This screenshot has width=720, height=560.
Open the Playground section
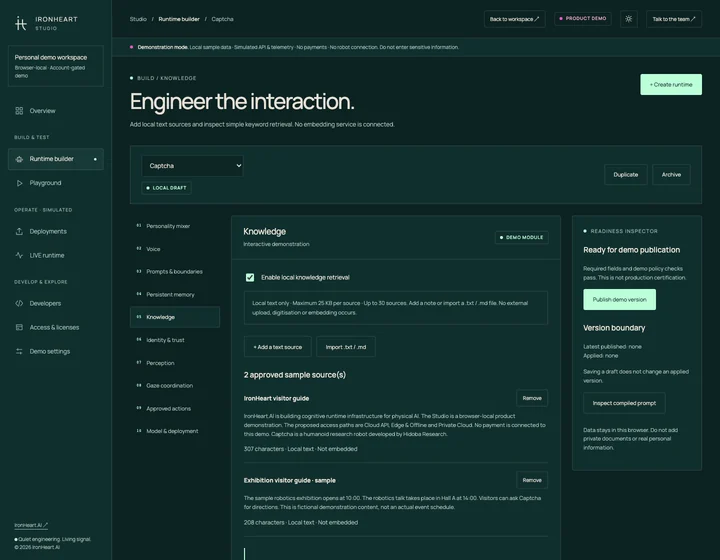(x=56, y=183)
